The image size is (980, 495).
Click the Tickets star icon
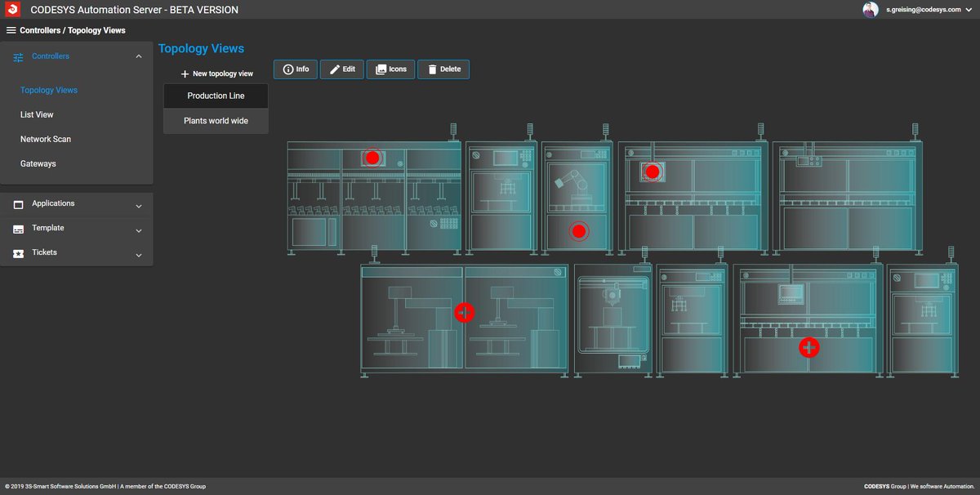click(x=18, y=254)
